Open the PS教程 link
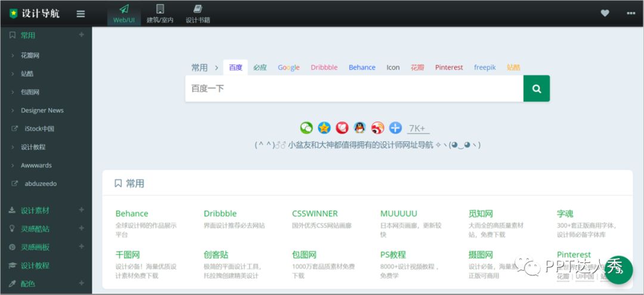This screenshot has height=295, width=644. 393,255
